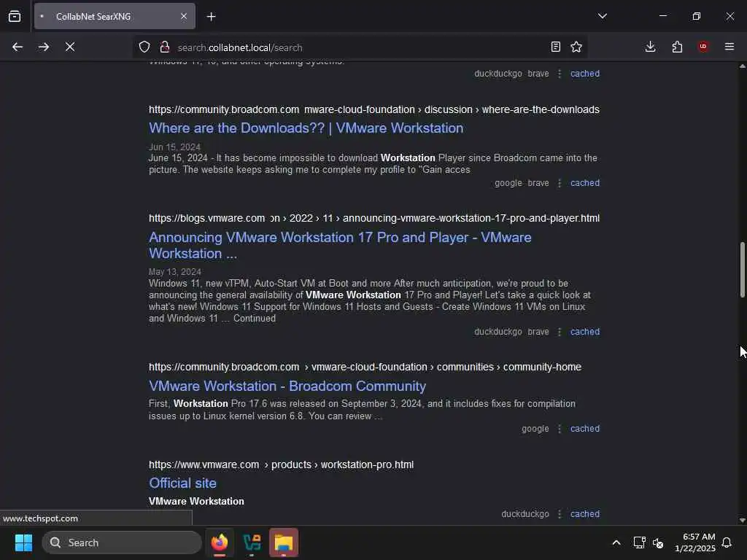The width and height of the screenshot is (747, 560).
Task: Expand options dots for 'Where are the Downloads' result
Action: [560, 183]
